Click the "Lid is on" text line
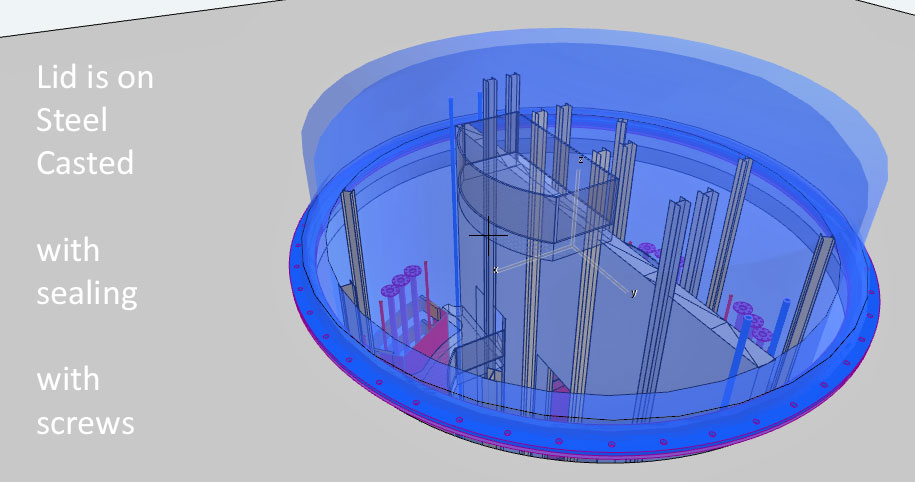The width and height of the screenshot is (915, 482). tap(95, 77)
